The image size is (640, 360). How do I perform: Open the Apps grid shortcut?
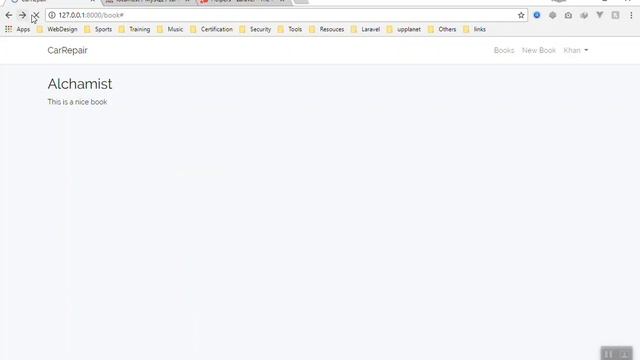[17, 29]
